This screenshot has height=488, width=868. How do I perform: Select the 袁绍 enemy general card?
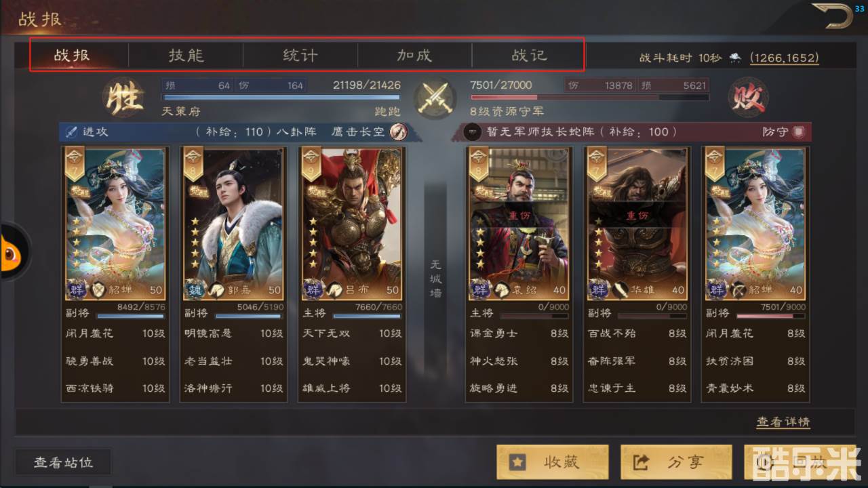pyautogui.click(x=520, y=224)
